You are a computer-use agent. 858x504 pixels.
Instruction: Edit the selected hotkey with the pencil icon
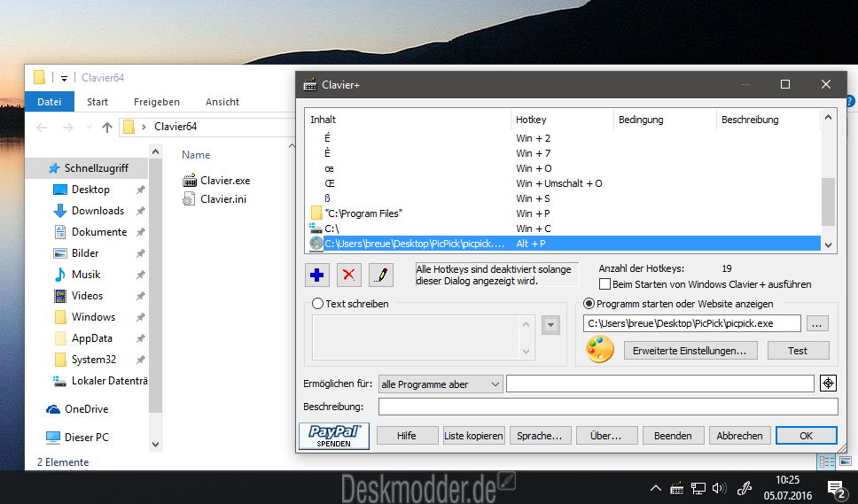[x=381, y=275]
